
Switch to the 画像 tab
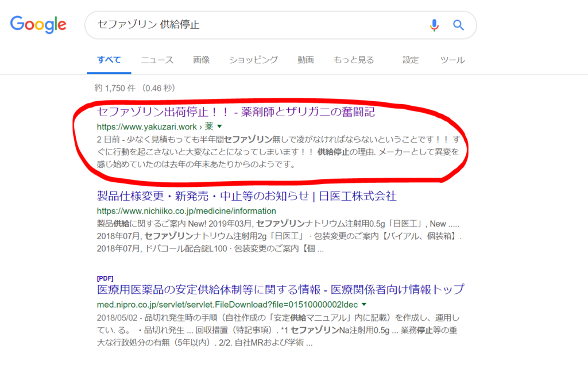coord(202,59)
